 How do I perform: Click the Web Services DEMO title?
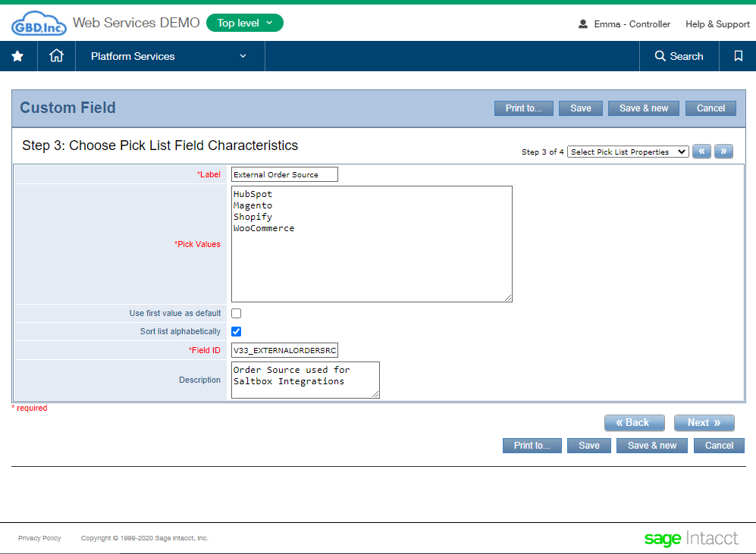point(136,23)
